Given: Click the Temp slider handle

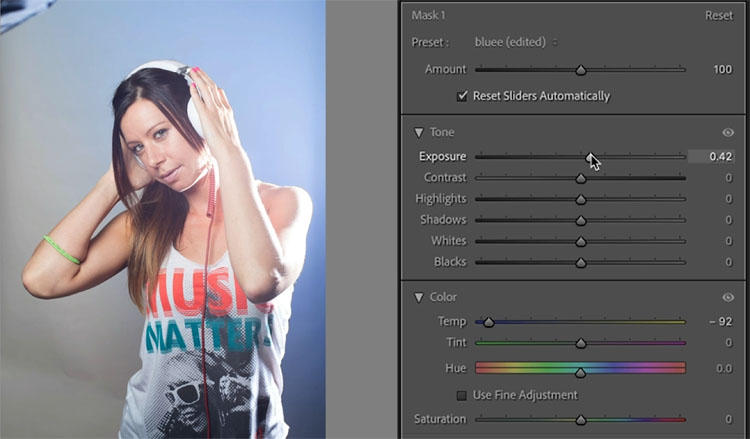Looking at the screenshot, I should pyautogui.click(x=488, y=322).
